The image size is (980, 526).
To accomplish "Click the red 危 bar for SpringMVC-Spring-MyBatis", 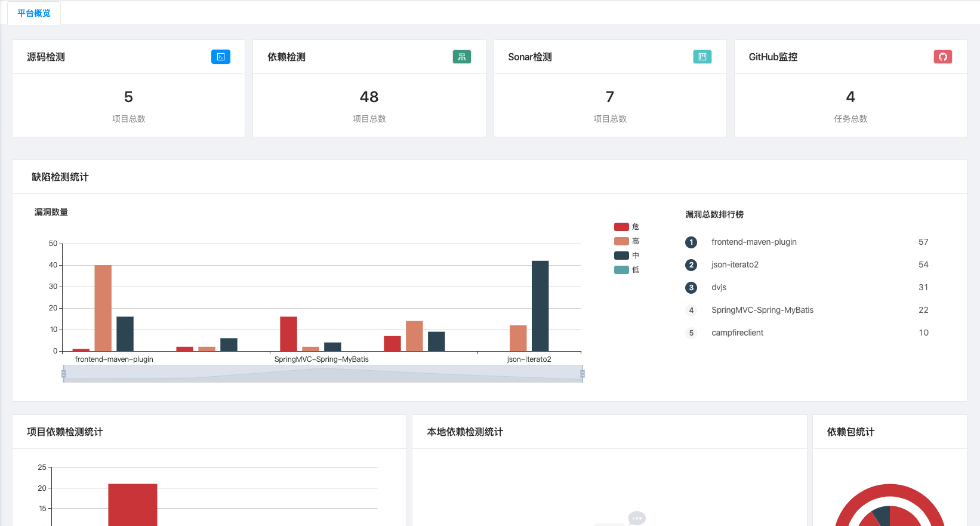I will tap(288, 334).
